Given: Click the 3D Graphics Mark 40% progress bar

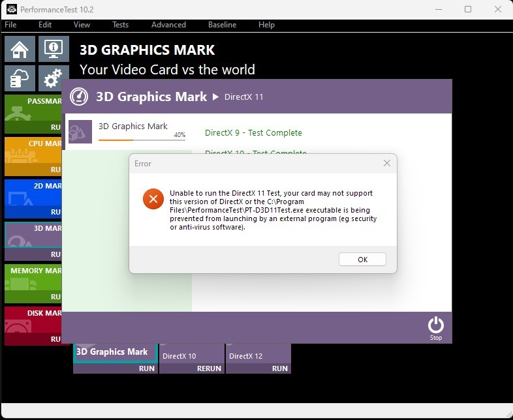Looking at the screenshot, I should coord(142,140).
